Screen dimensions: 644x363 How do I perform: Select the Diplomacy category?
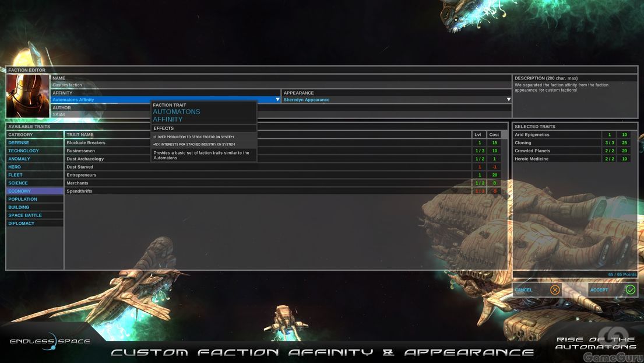point(35,223)
